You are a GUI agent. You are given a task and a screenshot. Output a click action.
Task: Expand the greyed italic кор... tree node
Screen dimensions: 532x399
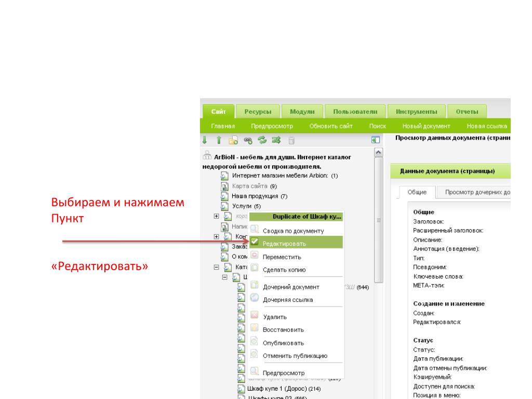click(x=217, y=216)
